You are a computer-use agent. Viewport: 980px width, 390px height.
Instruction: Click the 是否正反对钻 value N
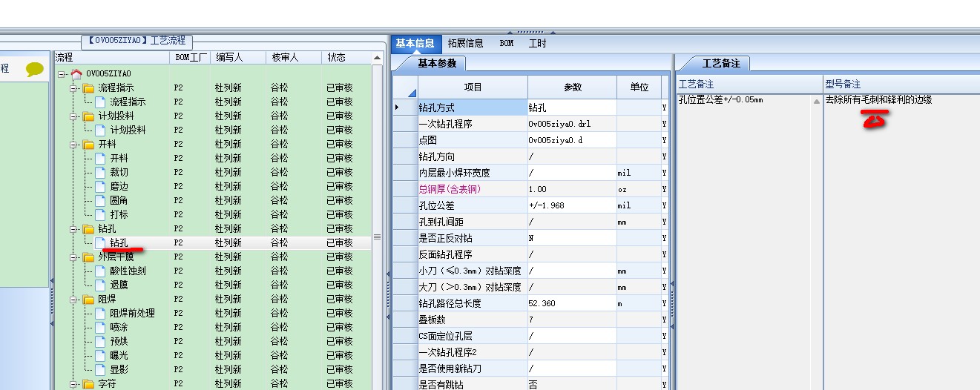(x=571, y=238)
